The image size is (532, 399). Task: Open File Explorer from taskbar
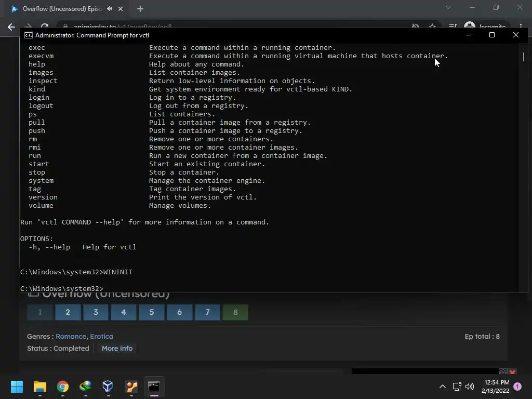click(39, 387)
